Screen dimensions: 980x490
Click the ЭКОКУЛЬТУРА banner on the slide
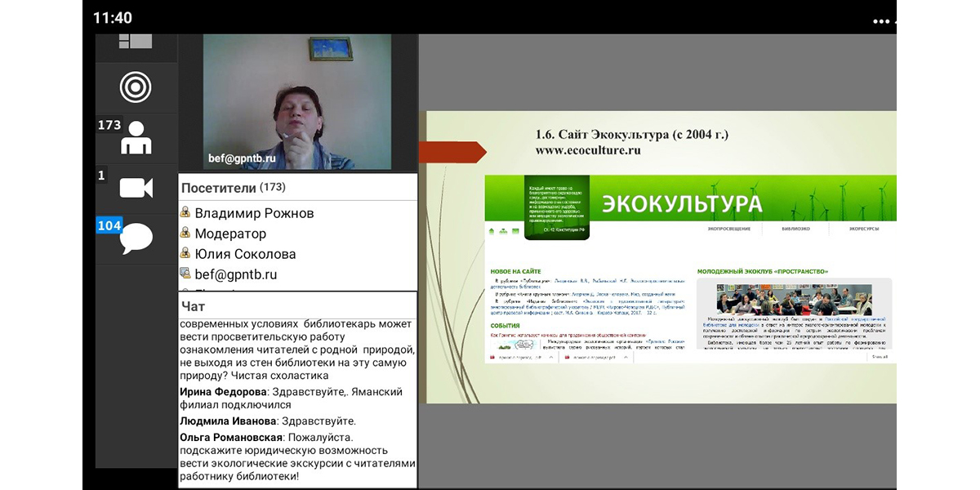pos(681,204)
